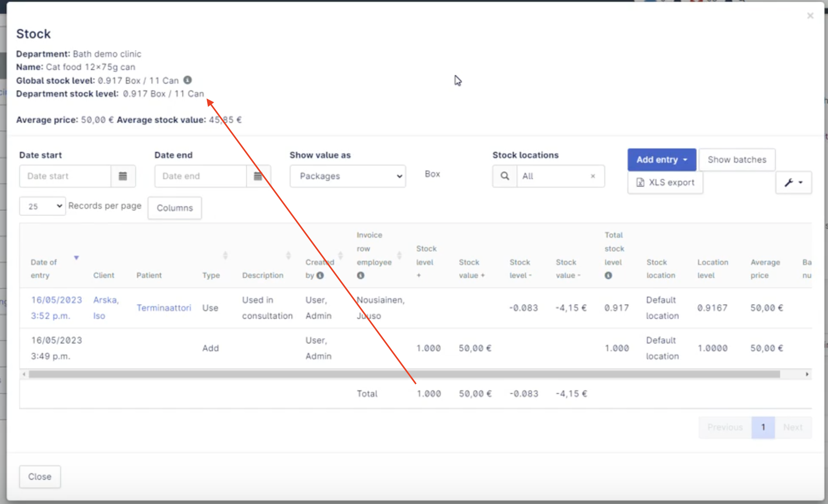Click the horizontal table scrollbar
828x504 pixels.
(x=403, y=374)
